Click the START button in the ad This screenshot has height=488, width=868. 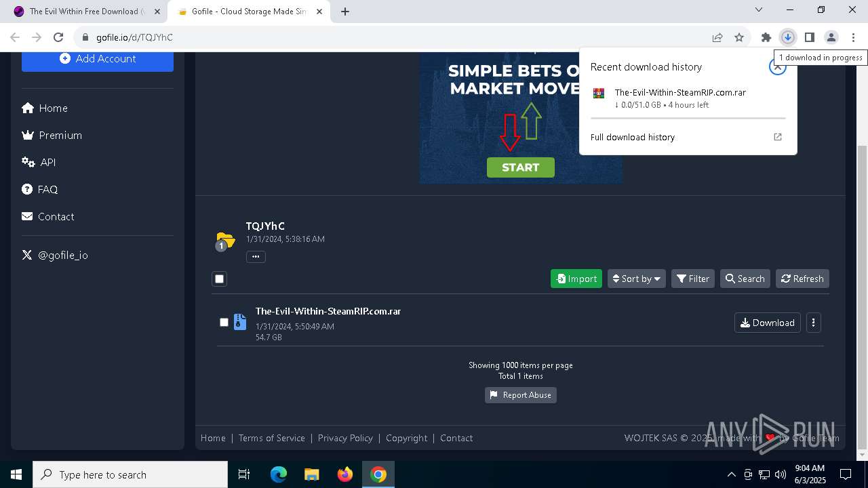pos(521,167)
